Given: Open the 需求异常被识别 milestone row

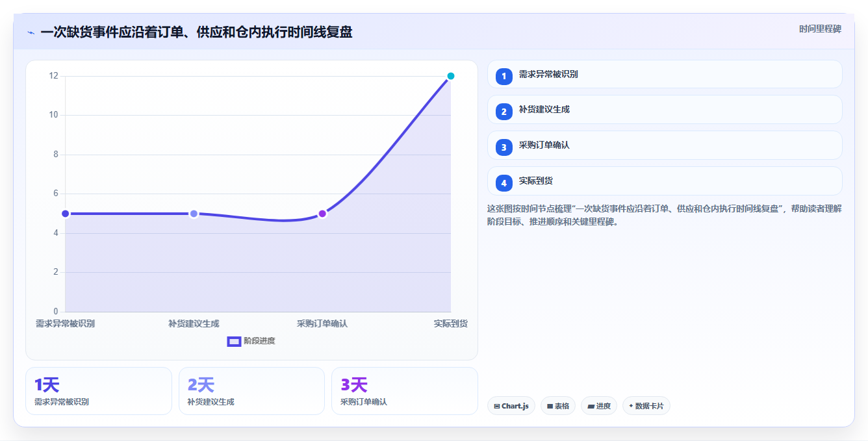Looking at the screenshot, I should (665, 74).
